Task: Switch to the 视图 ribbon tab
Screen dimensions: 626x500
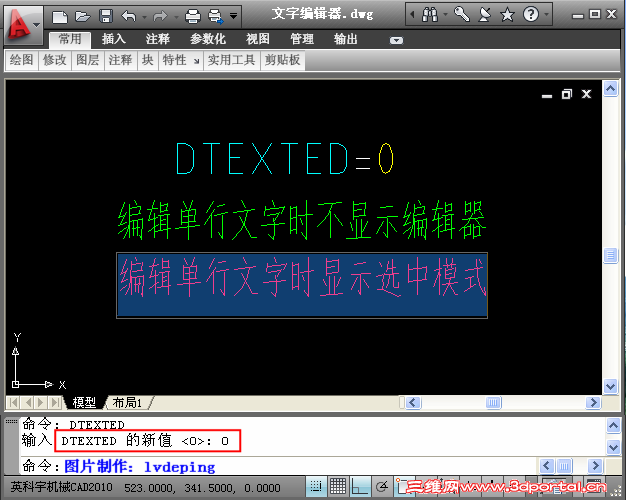Action: point(258,39)
